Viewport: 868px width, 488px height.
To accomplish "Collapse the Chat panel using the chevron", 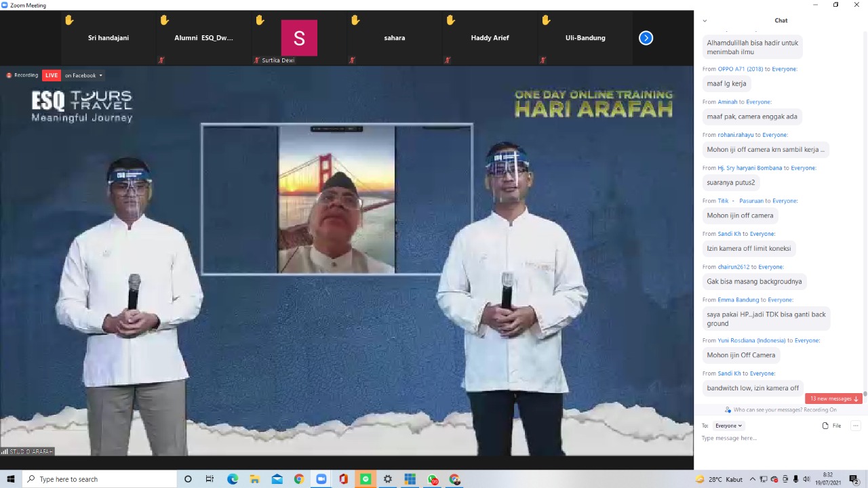I will click(x=705, y=20).
